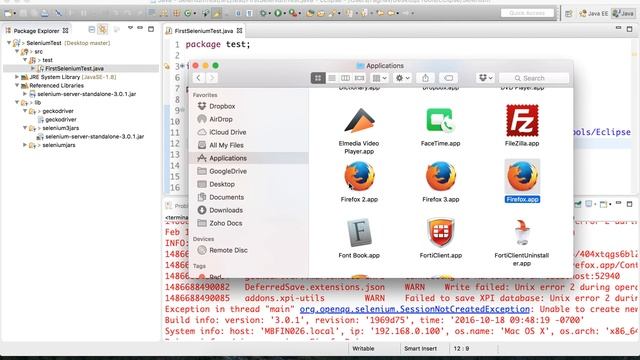Select Font Book.app icon
640x360 pixels.
[x=359, y=233]
